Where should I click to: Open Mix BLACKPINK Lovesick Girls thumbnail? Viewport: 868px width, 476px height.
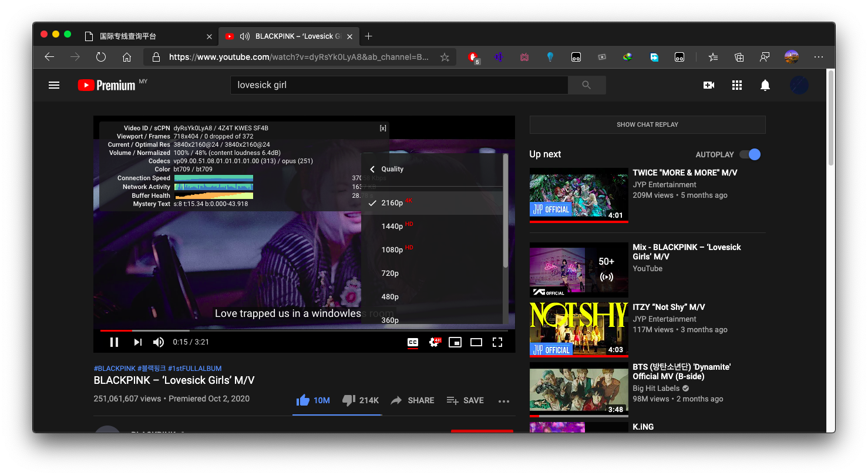pos(579,270)
